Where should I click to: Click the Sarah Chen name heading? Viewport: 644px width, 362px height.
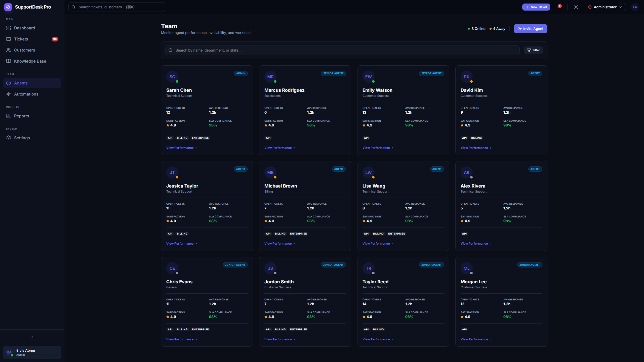pos(179,90)
